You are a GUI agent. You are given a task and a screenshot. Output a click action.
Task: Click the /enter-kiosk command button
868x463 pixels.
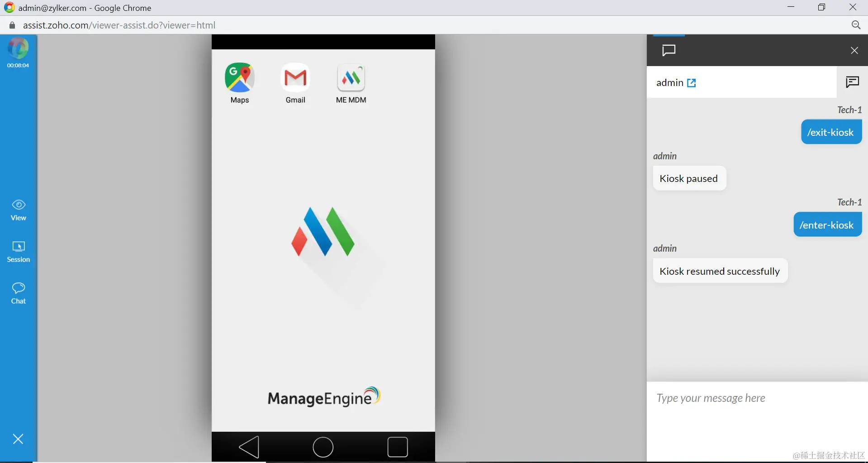828,224
